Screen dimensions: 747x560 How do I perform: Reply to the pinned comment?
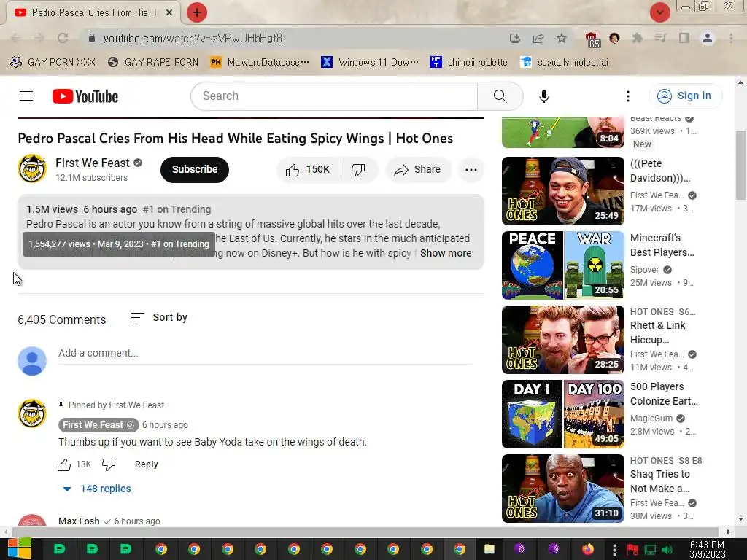146,464
